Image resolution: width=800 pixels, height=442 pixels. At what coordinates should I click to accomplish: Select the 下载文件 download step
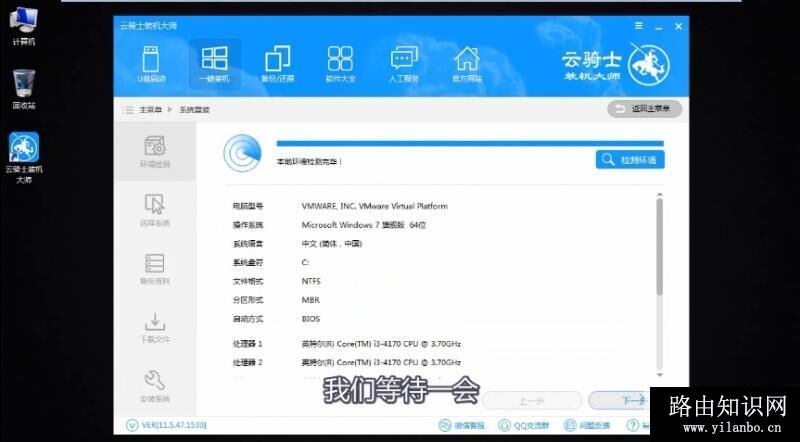point(155,328)
